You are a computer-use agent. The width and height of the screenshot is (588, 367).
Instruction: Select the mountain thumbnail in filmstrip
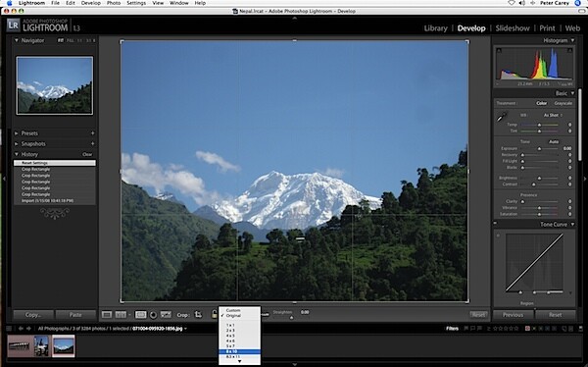(64, 345)
